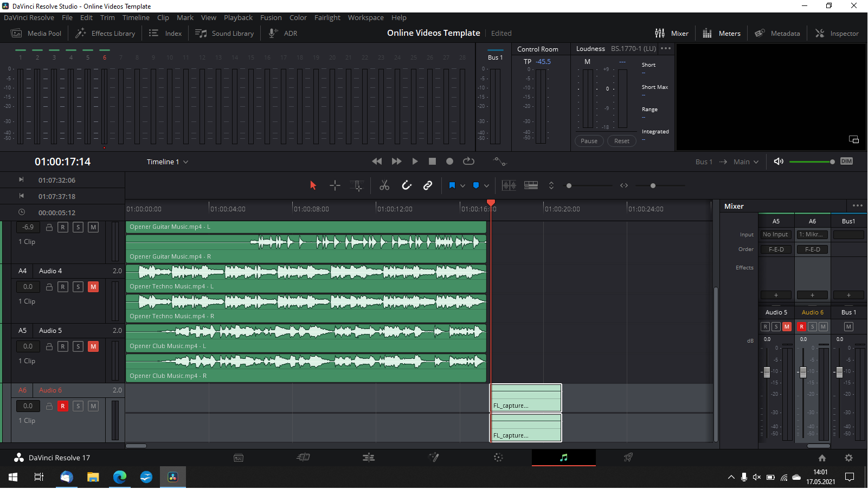Toggle the automation controls icon
The image size is (868, 489).
pyautogui.click(x=499, y=162)
